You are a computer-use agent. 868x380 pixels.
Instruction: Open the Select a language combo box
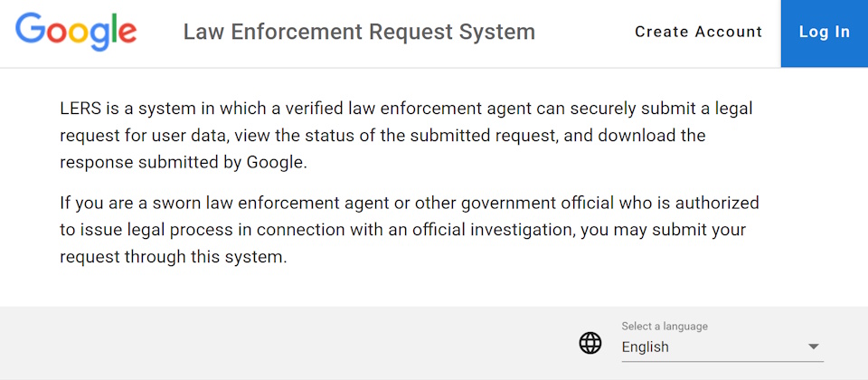pyautogui.click(x=722, y=347)
